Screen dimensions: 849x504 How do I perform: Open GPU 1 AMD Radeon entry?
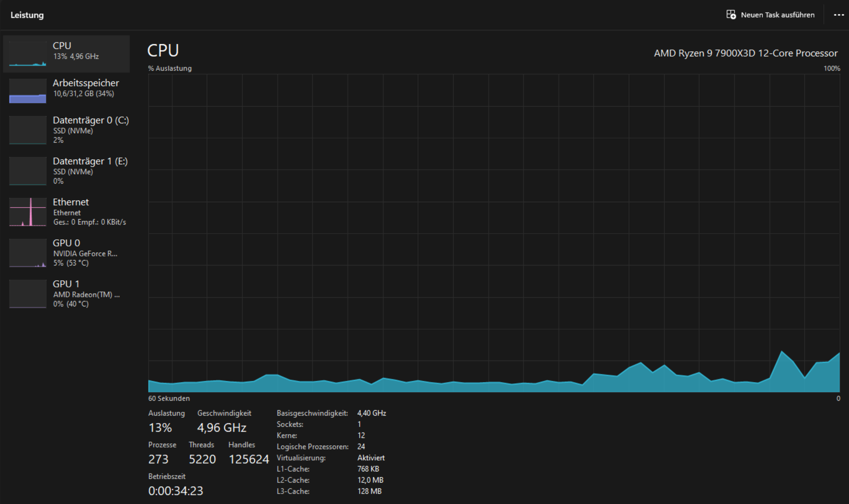(x=86, y=294)
